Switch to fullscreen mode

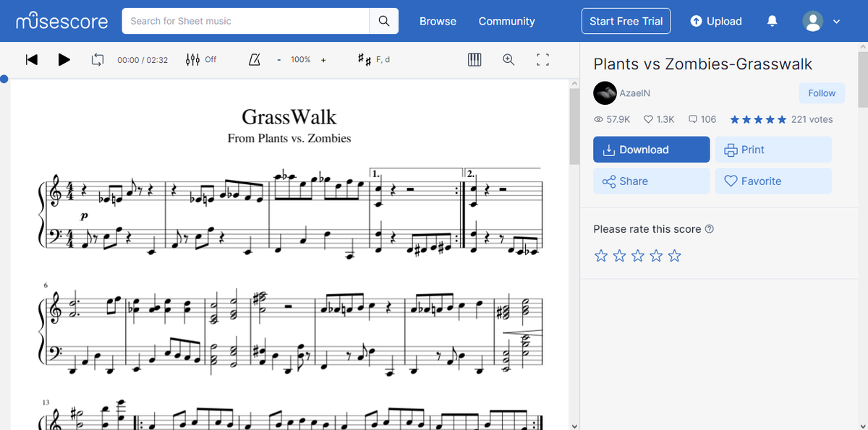[542, 59]
